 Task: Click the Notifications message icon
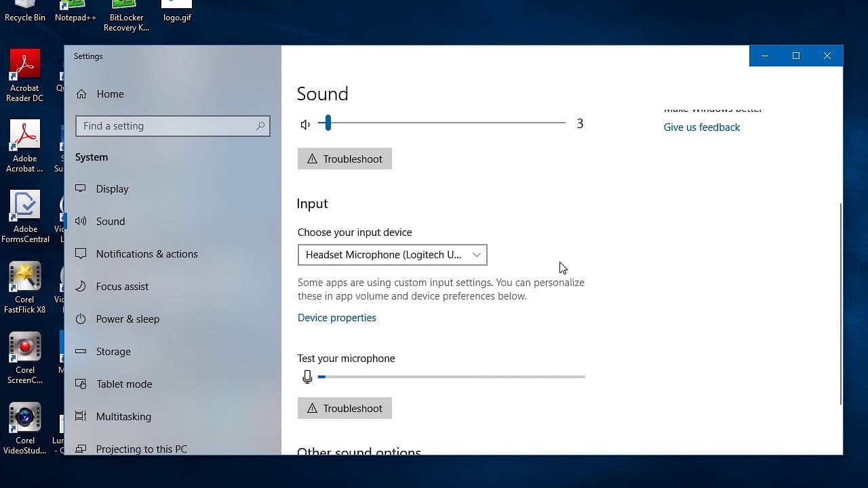[x=81, y=253]
